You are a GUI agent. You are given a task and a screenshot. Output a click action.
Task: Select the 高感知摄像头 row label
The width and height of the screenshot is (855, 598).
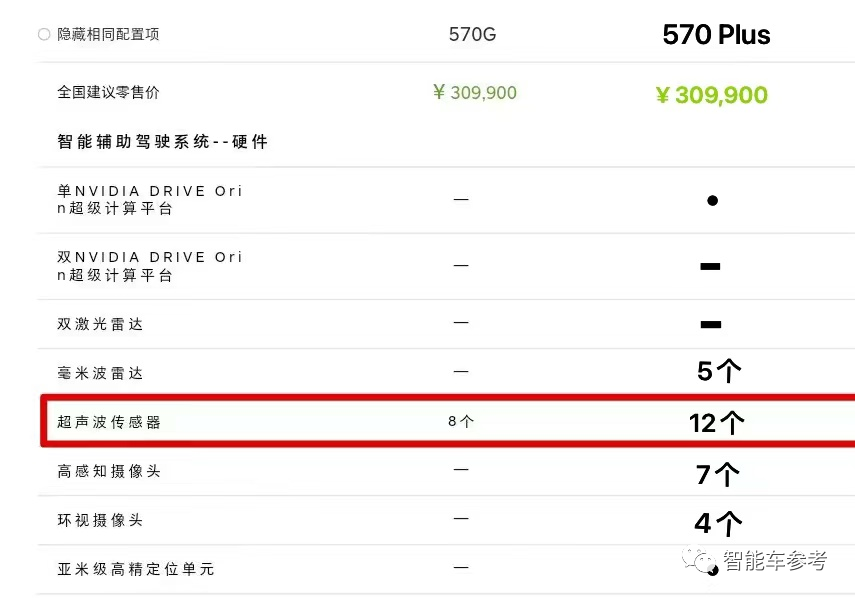(109, 471)
